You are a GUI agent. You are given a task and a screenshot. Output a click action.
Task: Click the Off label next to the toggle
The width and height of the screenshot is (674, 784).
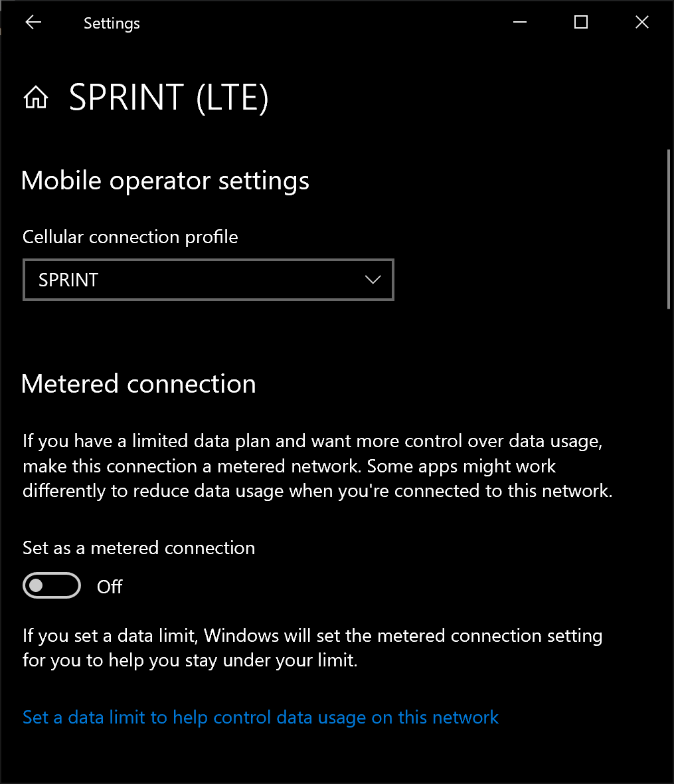(x=110, y=587)
